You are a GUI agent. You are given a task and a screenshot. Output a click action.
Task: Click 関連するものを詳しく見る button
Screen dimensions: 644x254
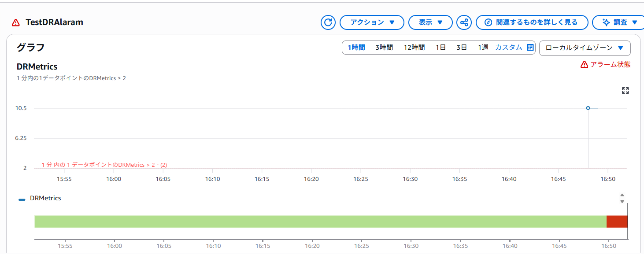(x=532, y=22)
